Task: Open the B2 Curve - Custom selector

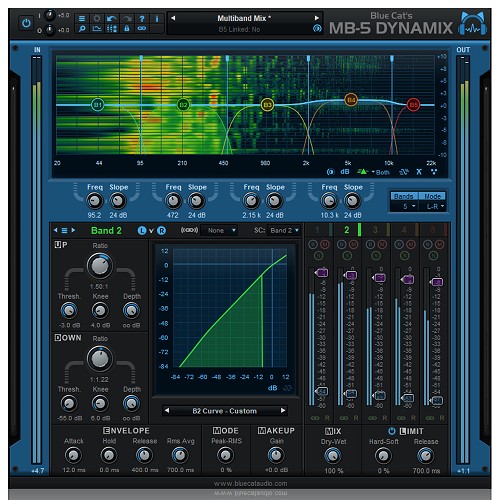Action: [x=225, y=411]
